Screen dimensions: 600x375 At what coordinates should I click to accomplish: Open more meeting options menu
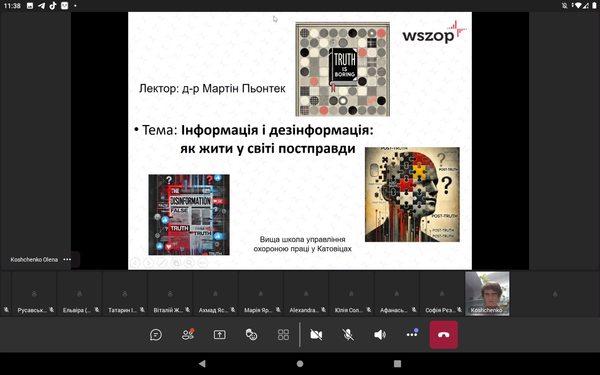(x=412, y=334)
